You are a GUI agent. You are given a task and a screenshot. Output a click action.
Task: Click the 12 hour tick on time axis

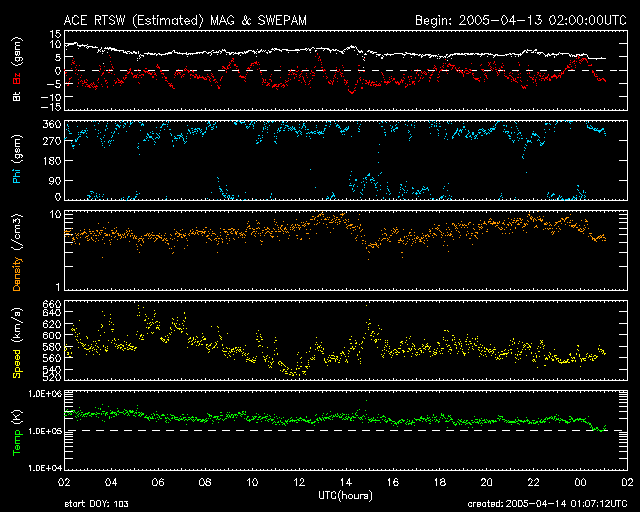tap(299, 482)
